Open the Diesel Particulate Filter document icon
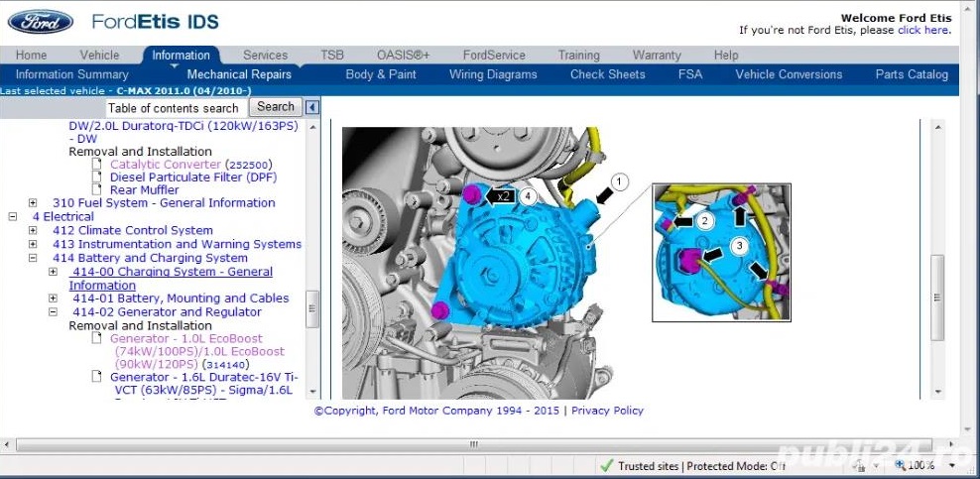Screen dimensions: 980x479 (97, 177)
